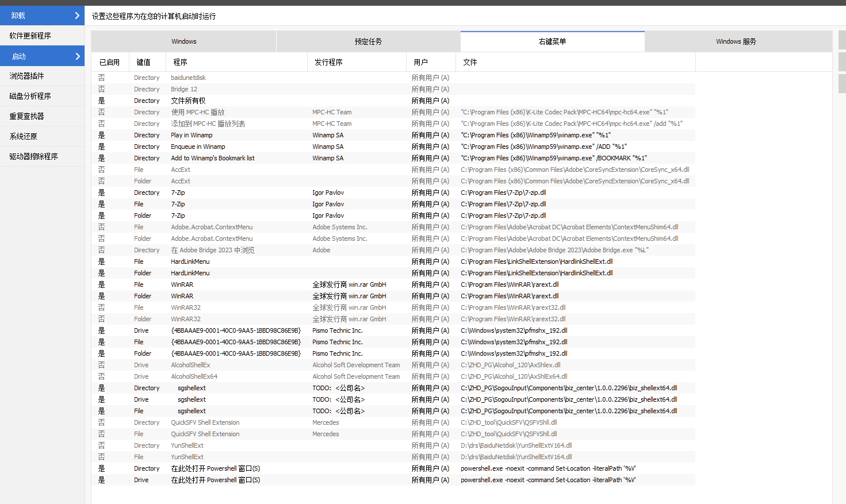This screenshot has width=846, height=504.
Task: Select the 右键菜单 tab
Action: [552, 41]
